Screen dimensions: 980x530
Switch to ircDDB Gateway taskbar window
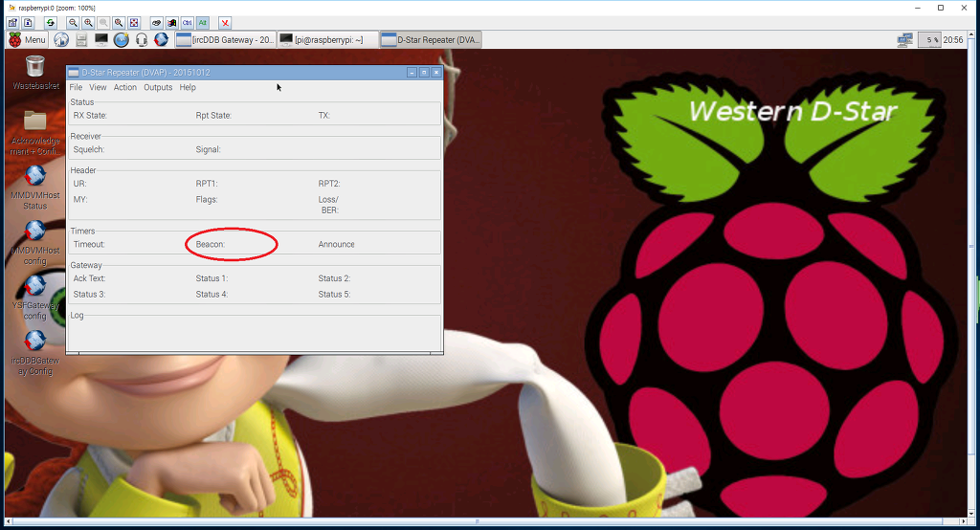pos(225,39)
